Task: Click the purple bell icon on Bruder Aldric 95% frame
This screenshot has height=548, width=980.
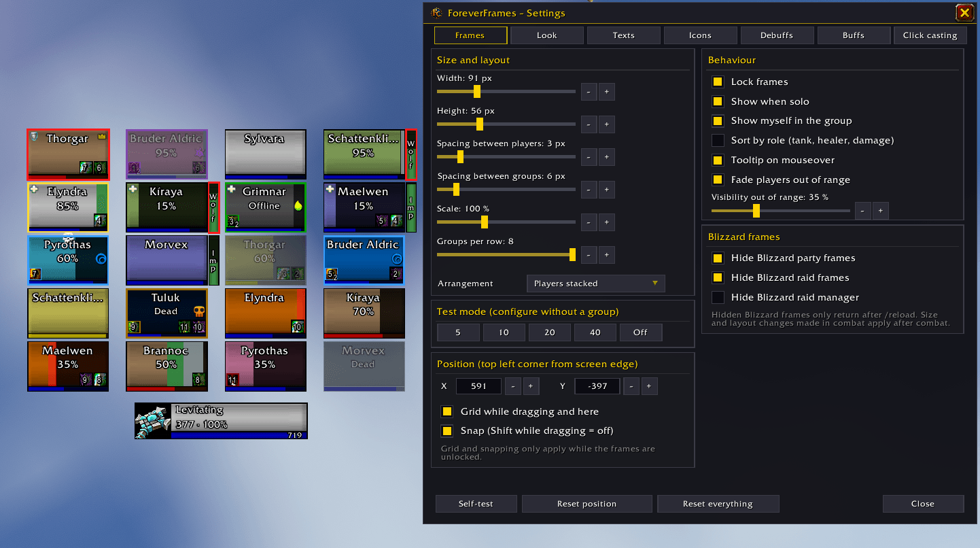Action: [199, 154]
